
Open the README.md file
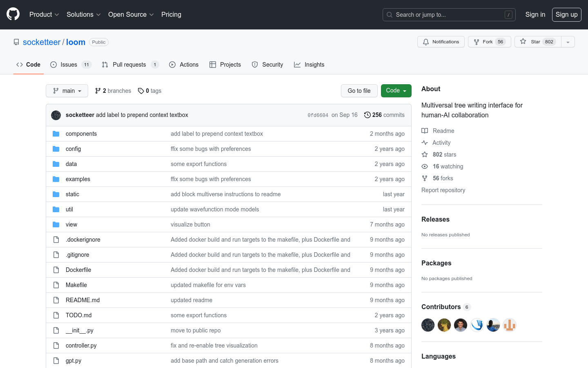[82, 300]
